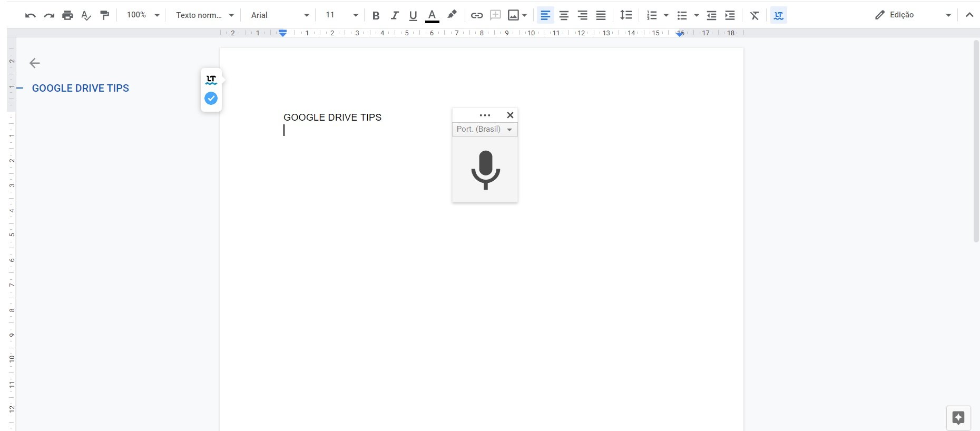Start dictation with the microphone button

pos(485,170)
